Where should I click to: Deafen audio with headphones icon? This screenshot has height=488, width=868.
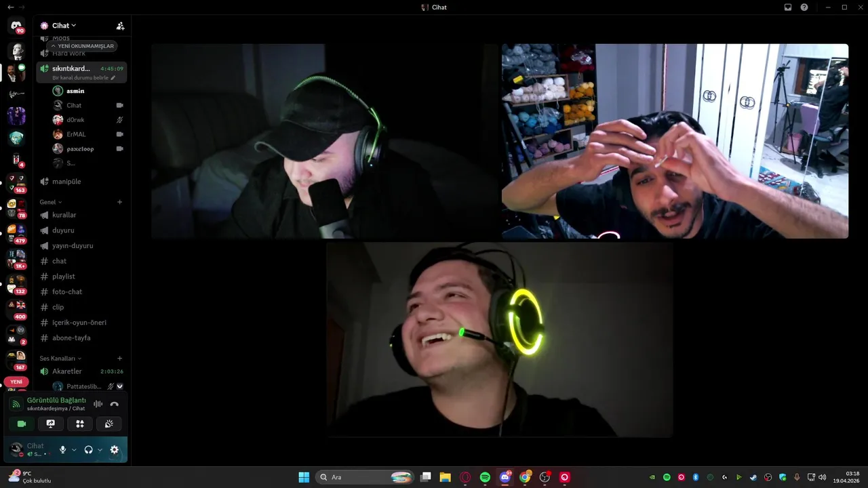(88, 449)
